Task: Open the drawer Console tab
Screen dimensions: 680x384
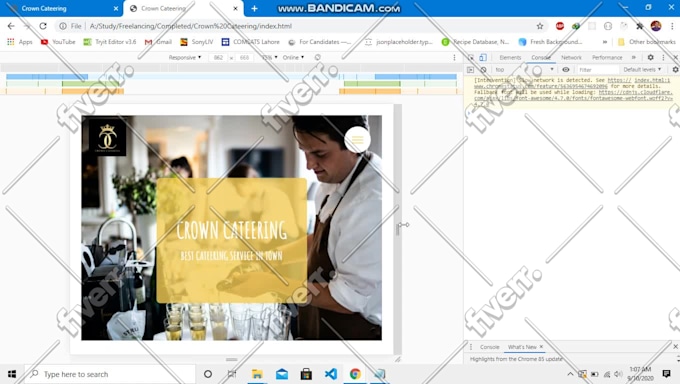Action: tap(490, 347)
